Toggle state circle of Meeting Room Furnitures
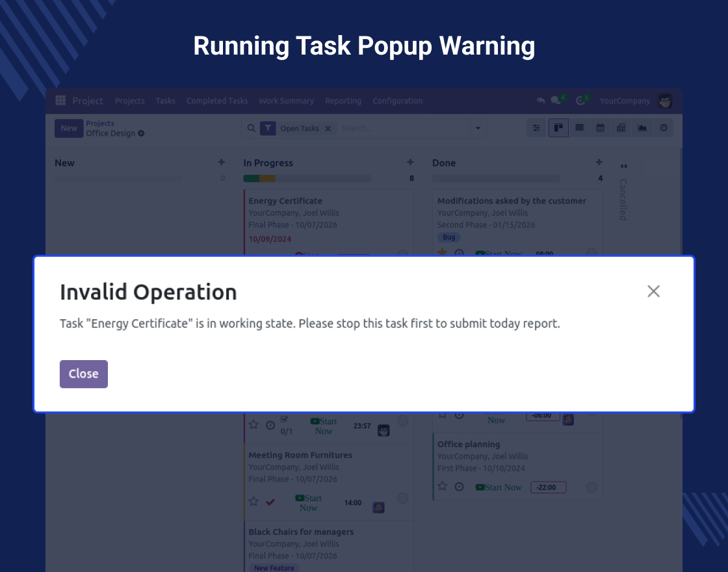This screenshot has height=572, width=728. point(403,498)
